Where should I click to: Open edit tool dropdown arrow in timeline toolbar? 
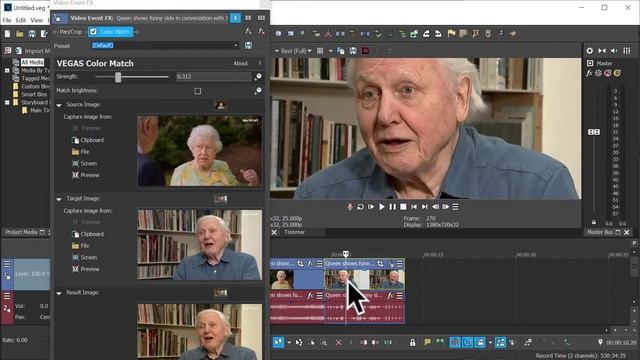[x=289, y=342]
